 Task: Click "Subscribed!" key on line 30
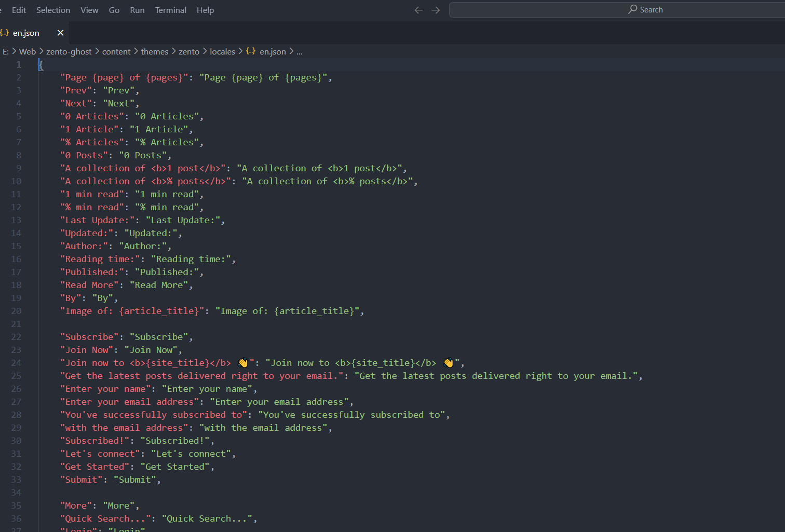click(94, 441)
